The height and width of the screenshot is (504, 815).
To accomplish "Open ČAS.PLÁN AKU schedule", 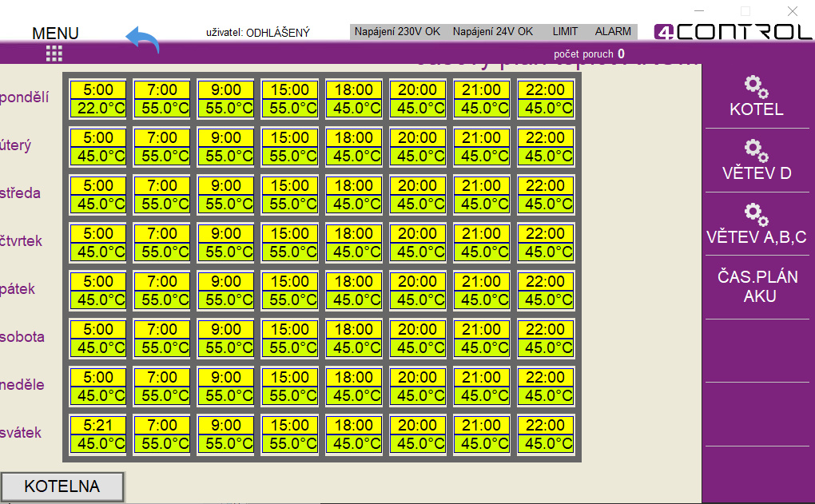I will [x=757, y=286].
